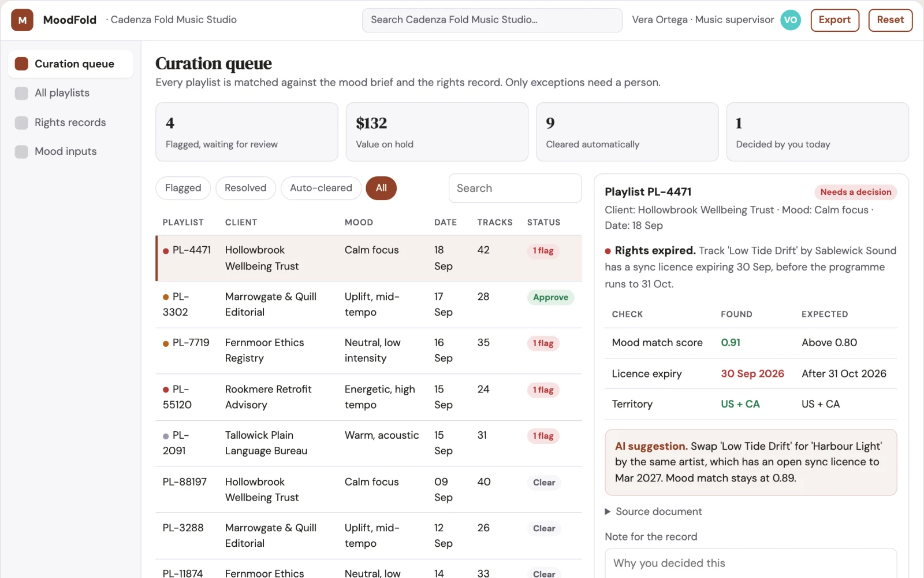
Task: Click the TRACKS column header
Action: point(495,223)
